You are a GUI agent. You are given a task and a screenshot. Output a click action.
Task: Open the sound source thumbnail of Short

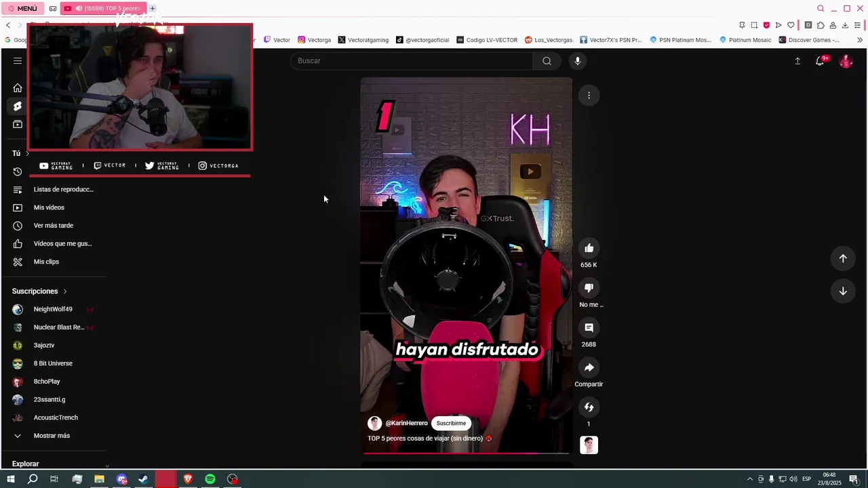(589, 445)
